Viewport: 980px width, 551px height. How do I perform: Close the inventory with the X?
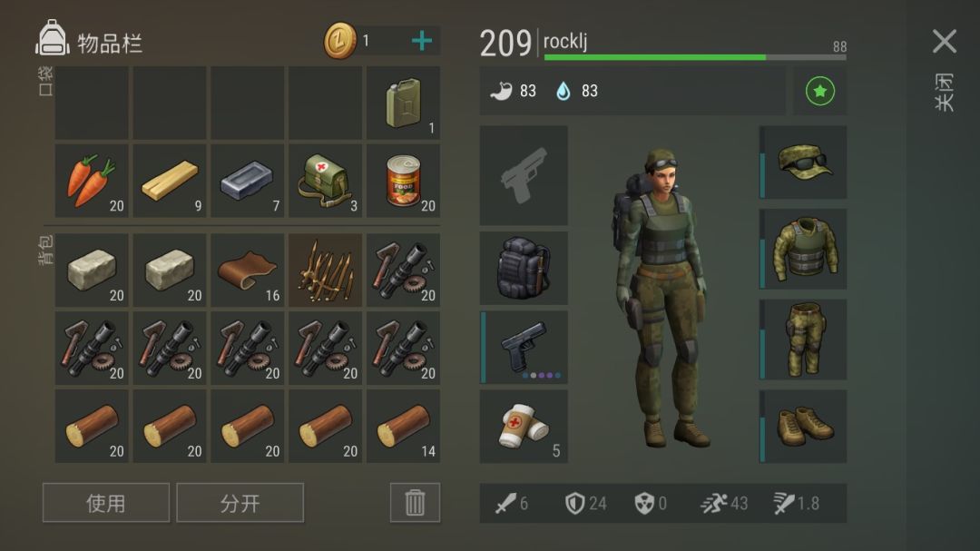pyautogui.click(x=945, y=41)
